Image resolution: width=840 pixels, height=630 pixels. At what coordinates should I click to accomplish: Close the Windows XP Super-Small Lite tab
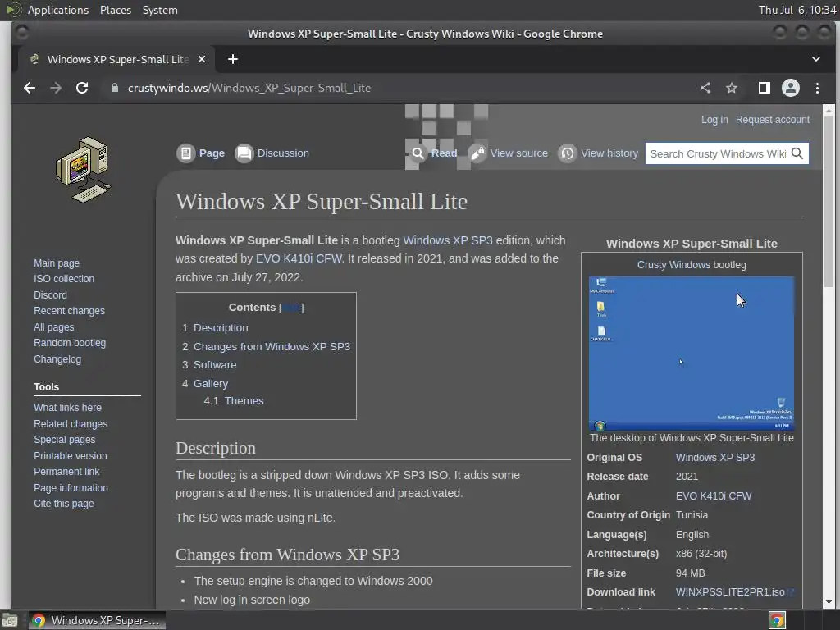[202, 59]
